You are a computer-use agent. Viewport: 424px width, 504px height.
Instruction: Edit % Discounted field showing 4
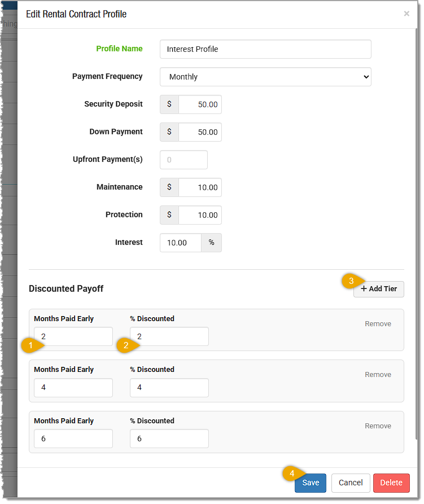[169, 388]
